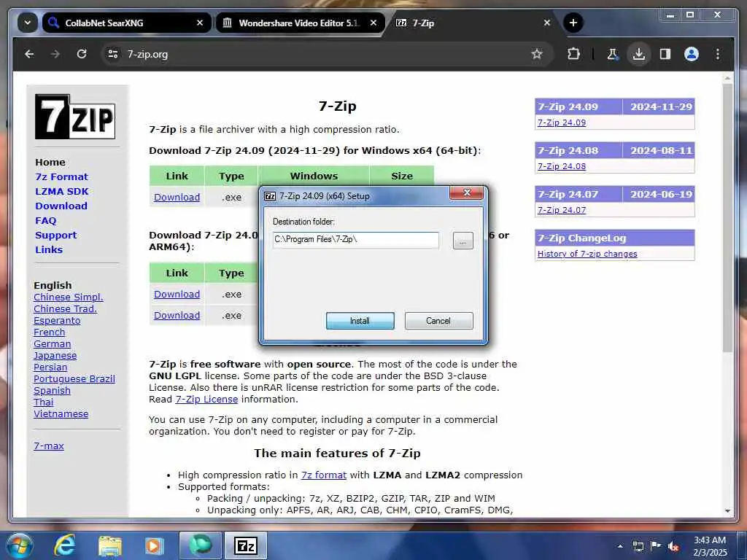Viewport: 747px width, 560px height.
Task: Switch language to Japanese
Action: click(55, 356)
